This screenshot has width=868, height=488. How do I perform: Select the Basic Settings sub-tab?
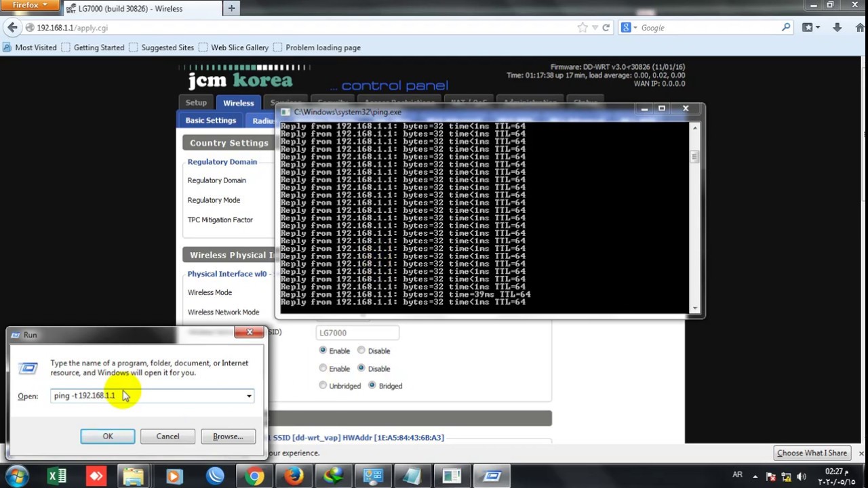(x=211, y=121)
